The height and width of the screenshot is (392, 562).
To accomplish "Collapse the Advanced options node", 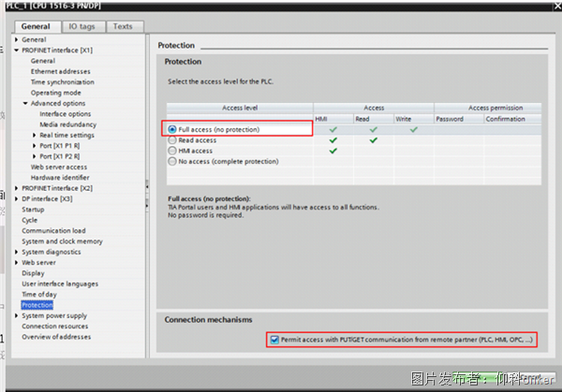I will click(25, 103).
